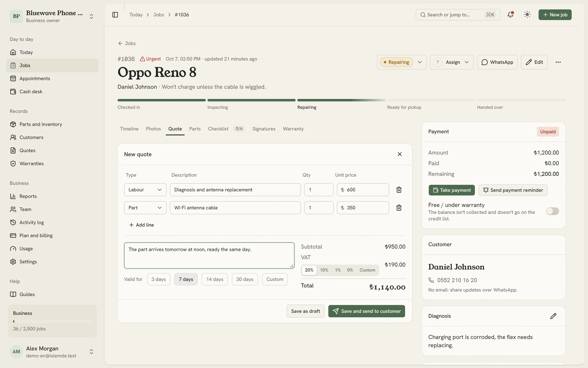Switch to the Timeline tab
The height and width of the screenshot is (368, 588).
tap(129, 129)
